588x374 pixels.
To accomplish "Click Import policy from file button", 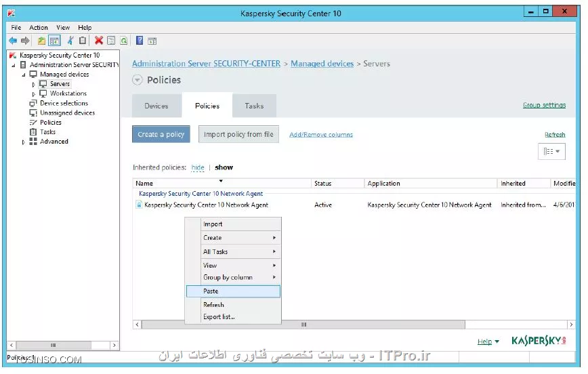I will (238, 134).
